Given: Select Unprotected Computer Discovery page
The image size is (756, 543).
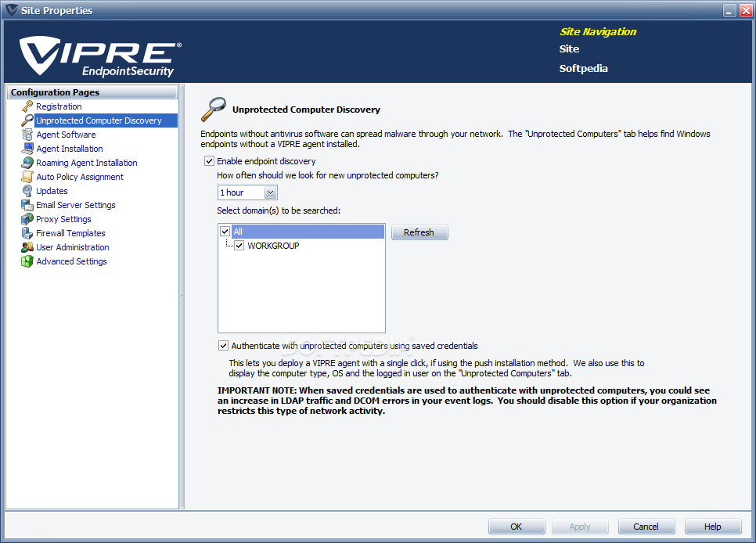Looking at the screenshot, I should tap(99, 120).
